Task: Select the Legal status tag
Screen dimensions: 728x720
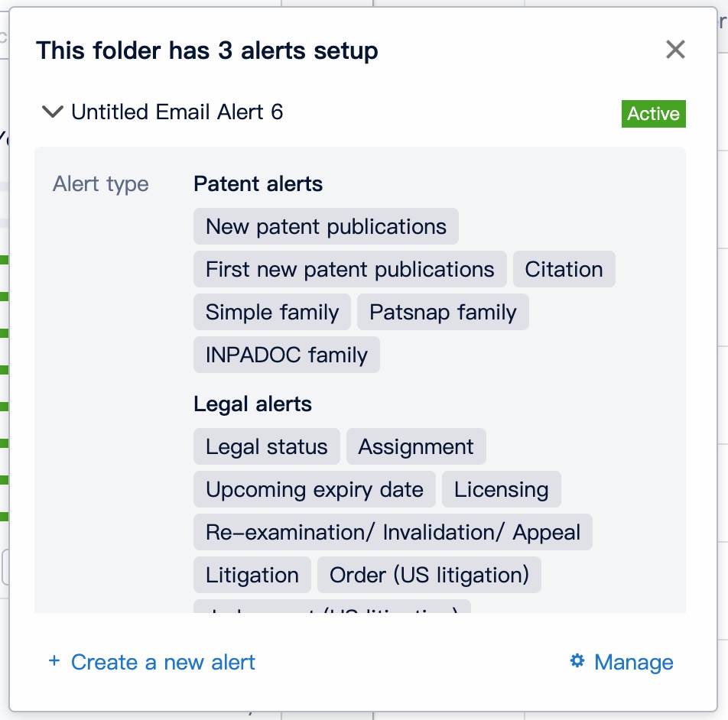Action: (266, 447)
